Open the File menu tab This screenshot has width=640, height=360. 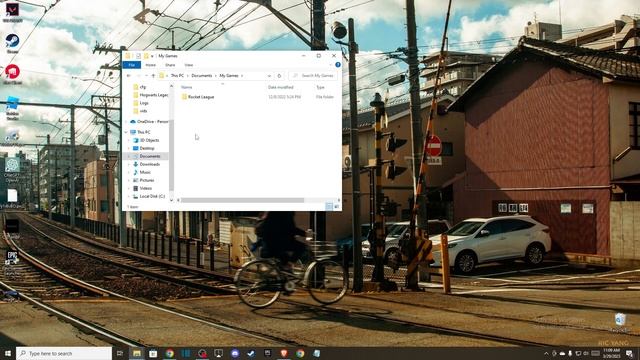coord(131,65)
